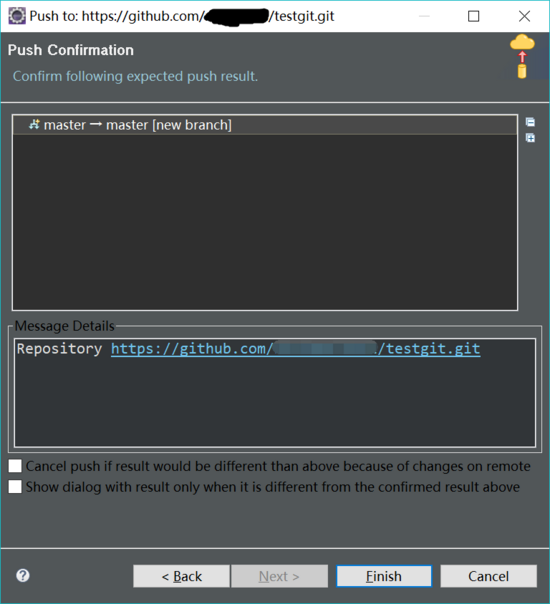Toggle Show dialog only when different checkbox
Viewport: 550px width, 604px height.
pyautogui.click(x=15, y=487)
